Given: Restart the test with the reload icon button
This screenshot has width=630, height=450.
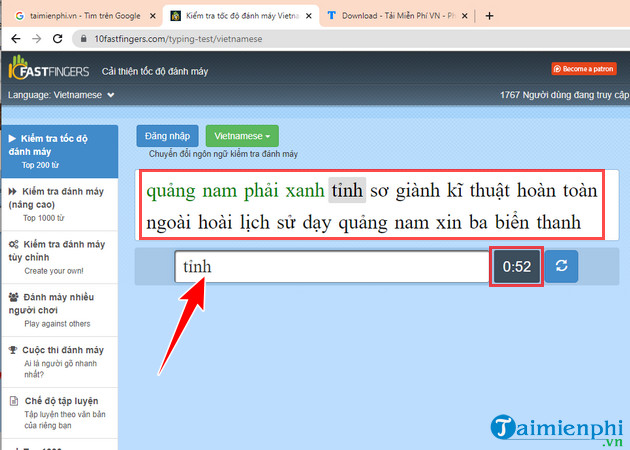Looking at the screenshot, I should pos(561,266).
